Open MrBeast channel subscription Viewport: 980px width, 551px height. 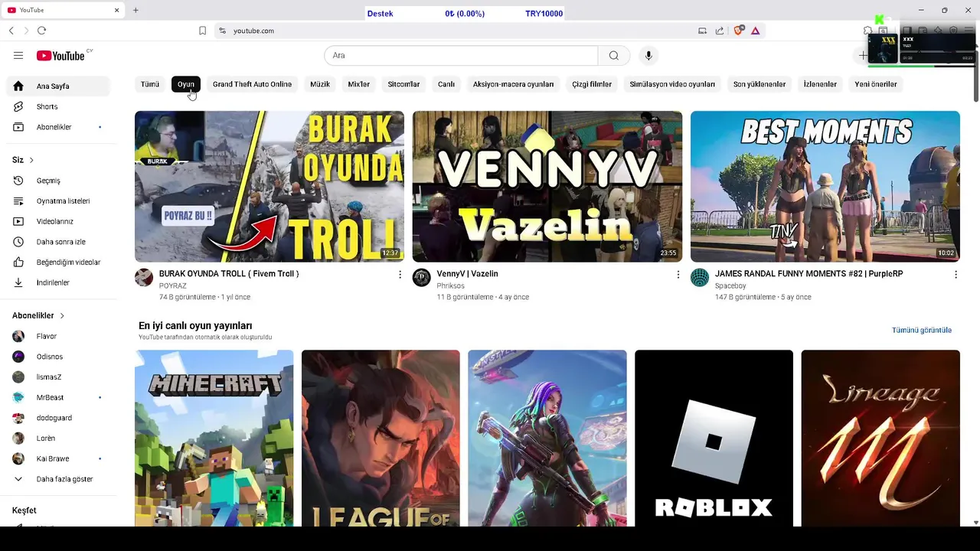point(59,397)
